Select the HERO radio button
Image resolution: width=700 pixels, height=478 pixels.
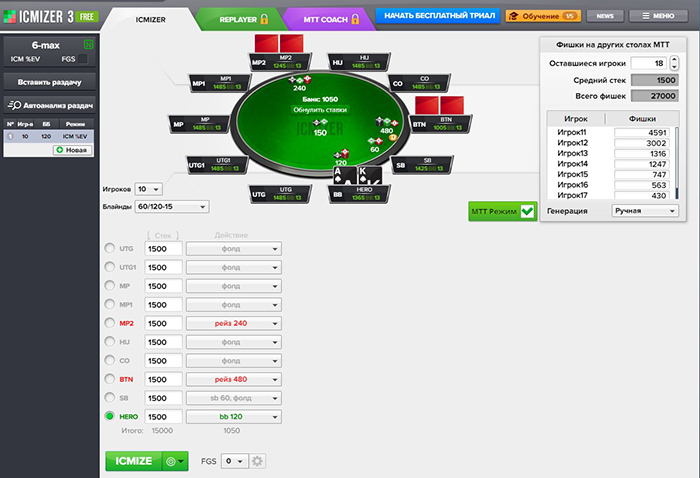point(110,417)
